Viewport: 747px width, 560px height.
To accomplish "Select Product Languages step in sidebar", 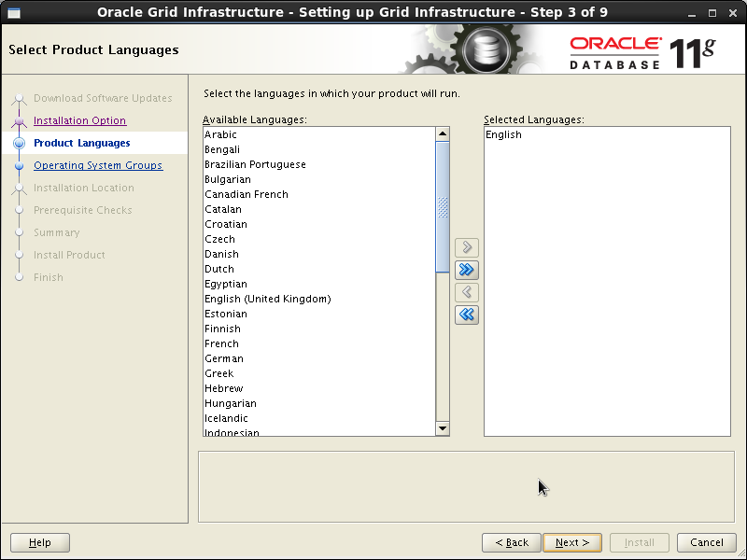I will click(x=81, y=143).
